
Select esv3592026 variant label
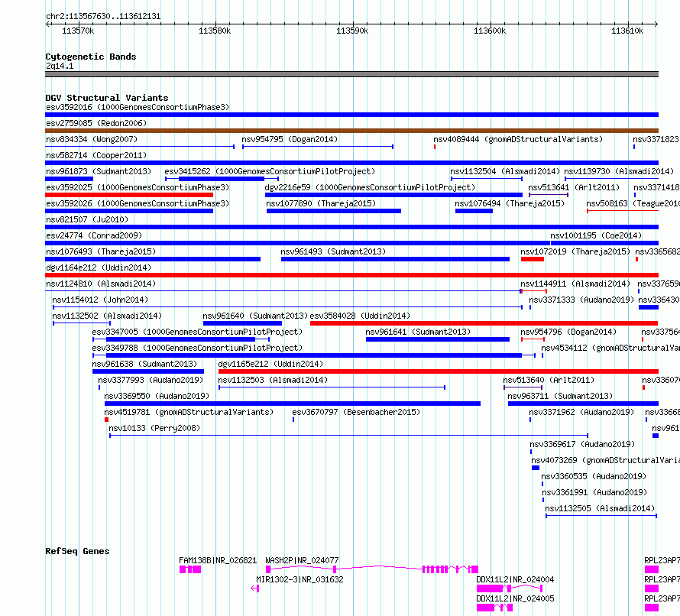138,203
